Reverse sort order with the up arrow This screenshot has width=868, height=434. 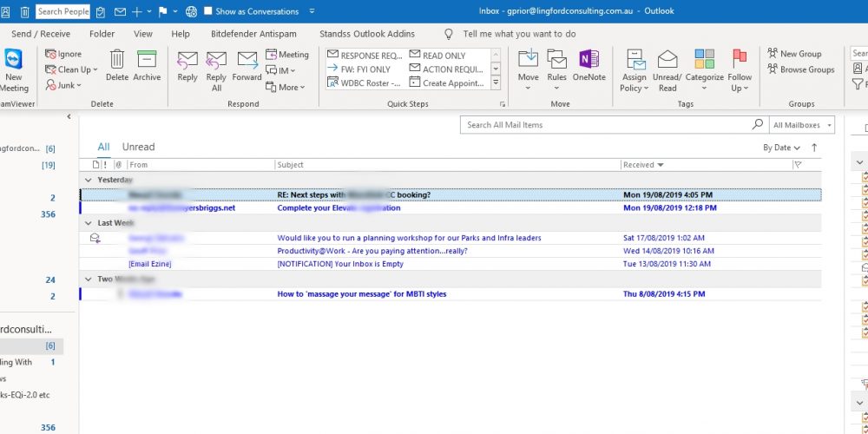(814, 148)
